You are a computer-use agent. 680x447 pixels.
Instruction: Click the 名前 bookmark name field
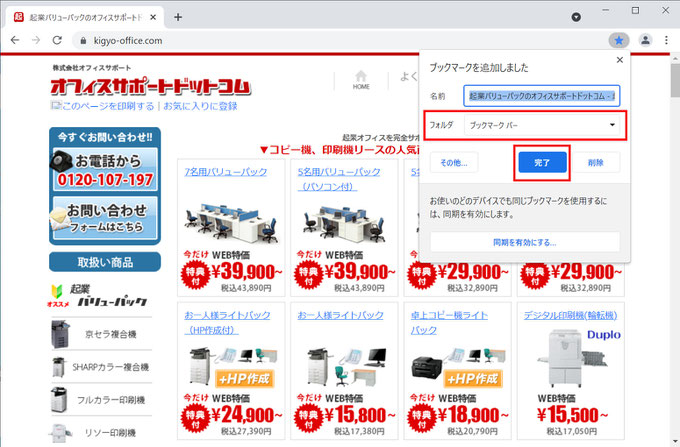(542, 96)
